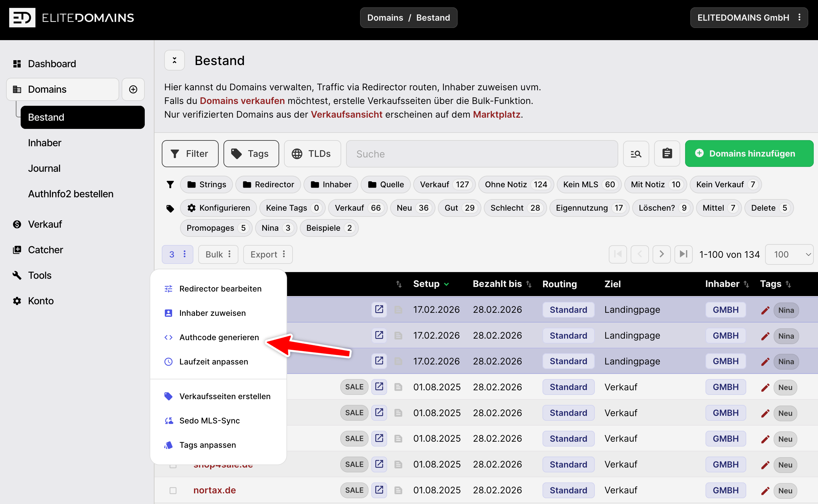The width and height of the screenshot is (818, 504).
Task: Open AuthInfo2 bestellen in sidebar
Action: (70, 194)
